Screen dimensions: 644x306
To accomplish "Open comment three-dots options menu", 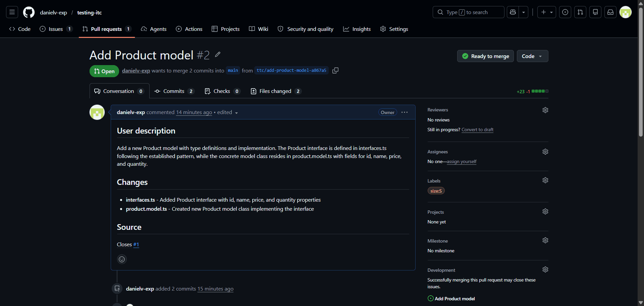I will (405, 112).
